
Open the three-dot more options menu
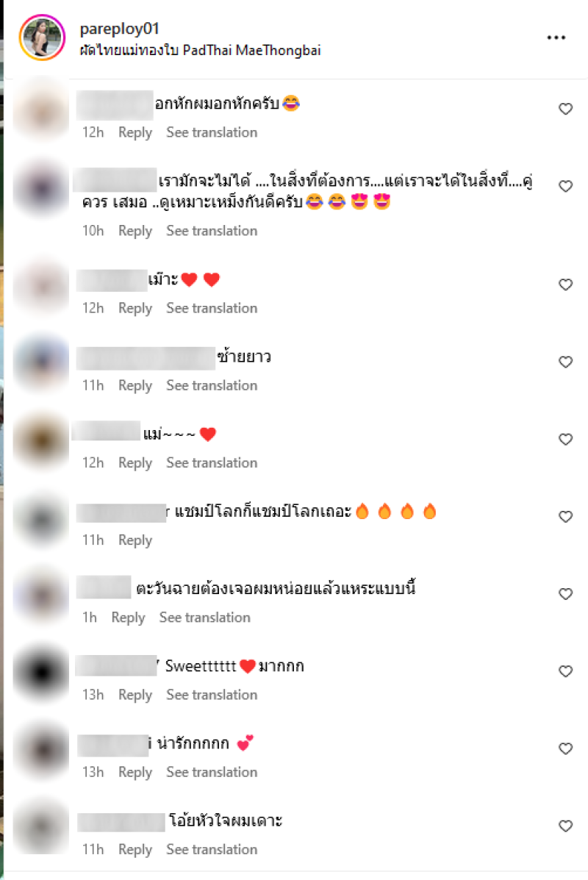[x=556, y=37]
